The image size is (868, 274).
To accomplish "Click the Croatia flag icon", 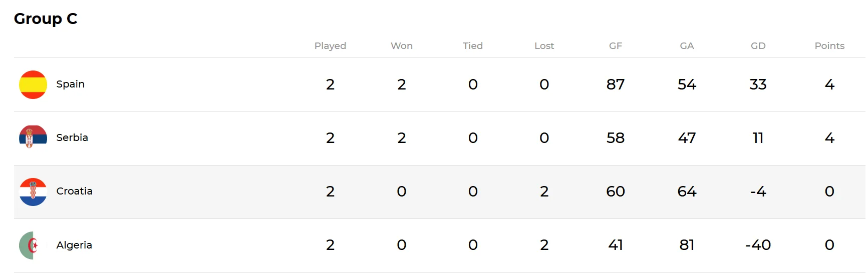I will point(33,191).
